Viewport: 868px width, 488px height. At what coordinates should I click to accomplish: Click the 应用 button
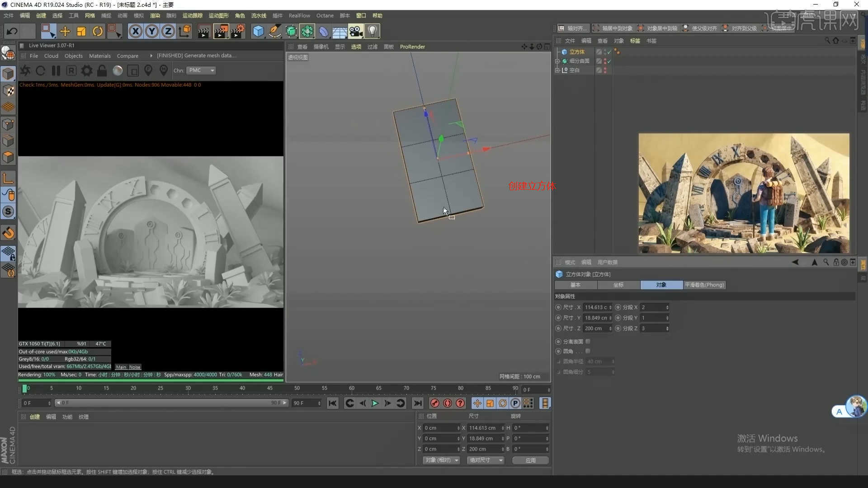tap(530, 460)
